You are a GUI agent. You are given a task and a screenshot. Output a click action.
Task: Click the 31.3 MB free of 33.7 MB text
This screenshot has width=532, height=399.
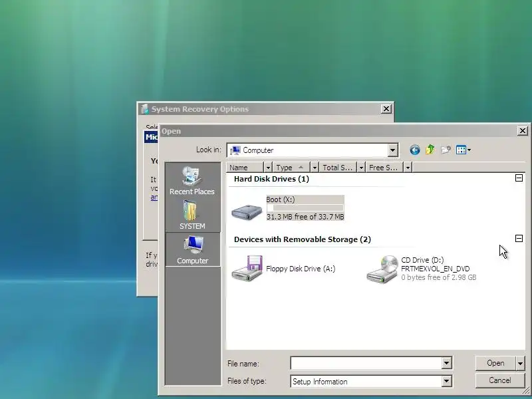[x=305, y=217]
